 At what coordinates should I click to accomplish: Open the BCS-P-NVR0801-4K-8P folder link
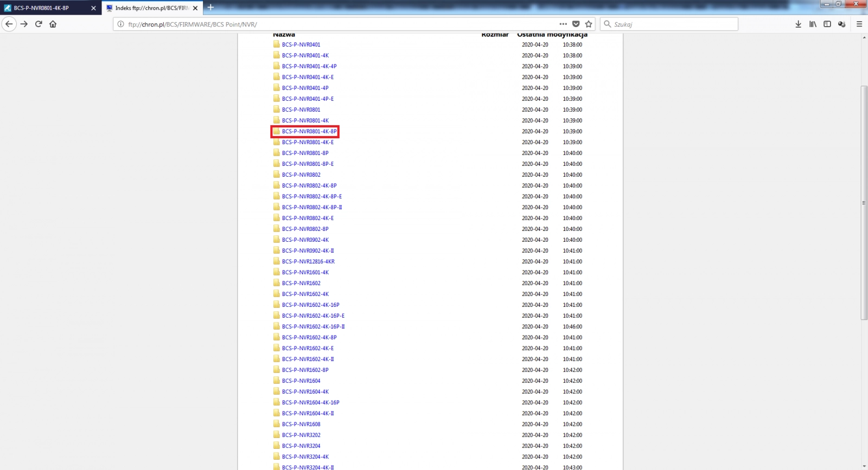[309, 131]
